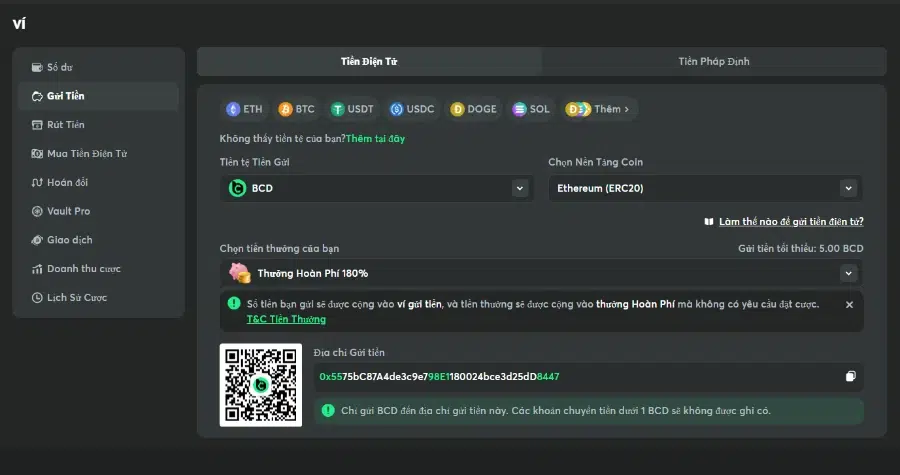The width and height of the screenshot is (900, 475).
Task: Click the stacked coin icons on Thêm chip
Action: point(578,109)
